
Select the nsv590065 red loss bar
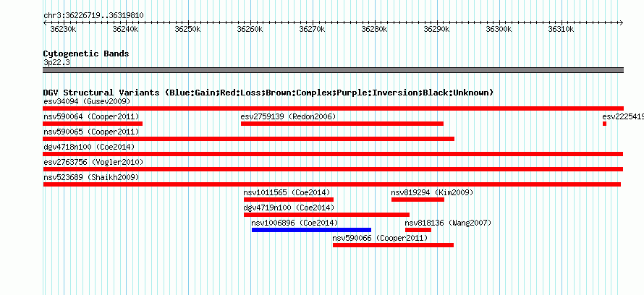249,139
